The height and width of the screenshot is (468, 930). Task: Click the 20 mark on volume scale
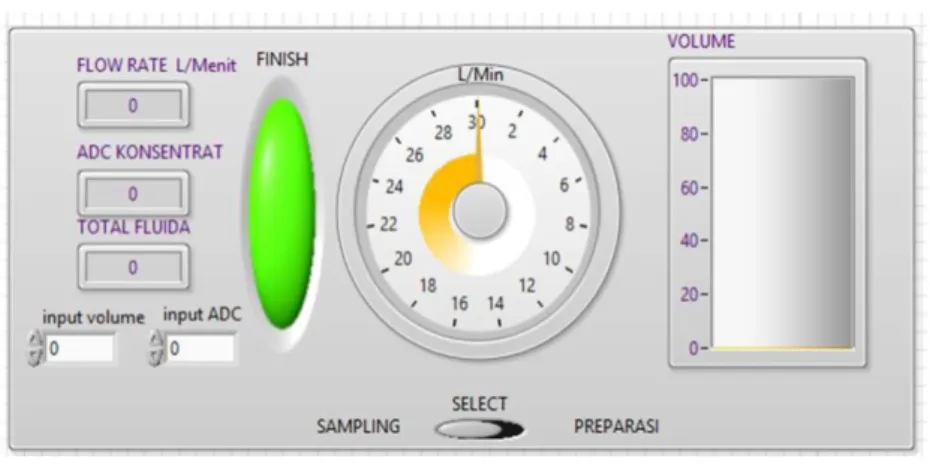pyautogui.click(x=690, y=294)
